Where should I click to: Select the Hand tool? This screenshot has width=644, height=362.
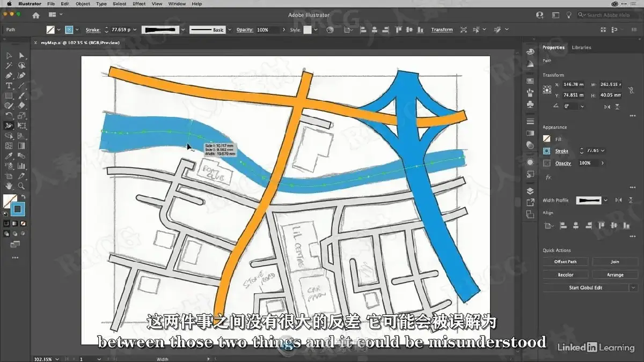click(9, 186)
